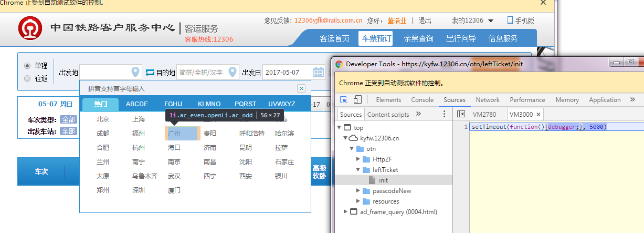The height and width of the screenshot is (233, 644).
Task: Open the calendar icon for departure date
Action: [319, 72]
